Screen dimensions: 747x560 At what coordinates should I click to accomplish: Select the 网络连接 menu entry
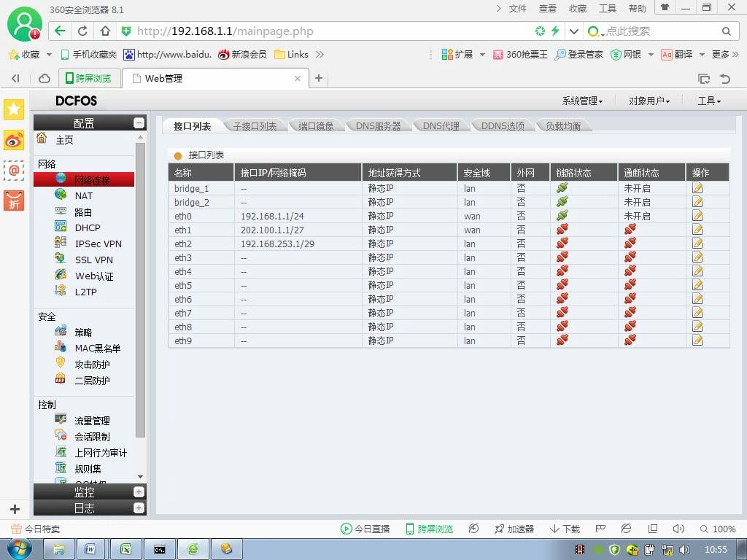[84, 179]
